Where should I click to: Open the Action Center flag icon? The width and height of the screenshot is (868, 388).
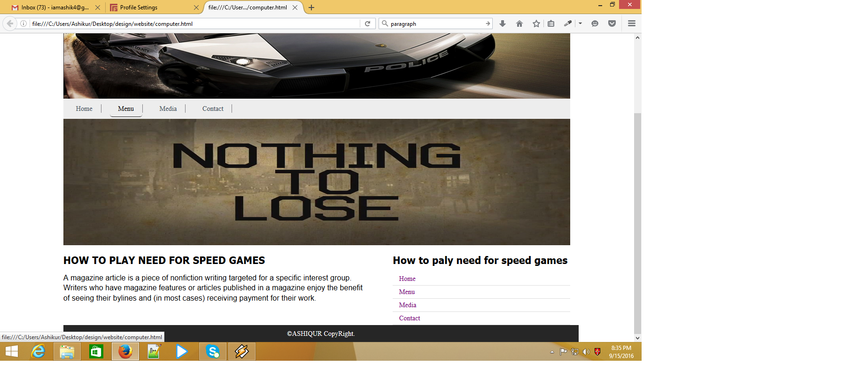563,352
